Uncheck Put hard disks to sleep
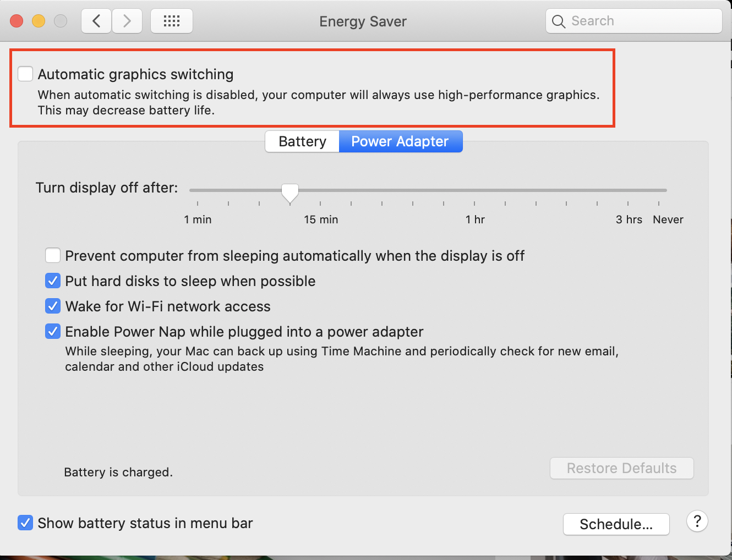 (x=53, y=281)
